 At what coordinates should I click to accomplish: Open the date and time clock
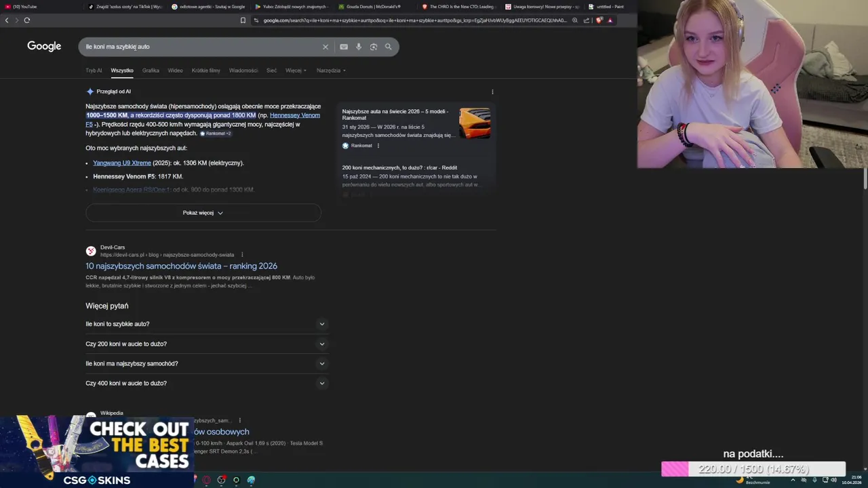click(x=852, y=480)
